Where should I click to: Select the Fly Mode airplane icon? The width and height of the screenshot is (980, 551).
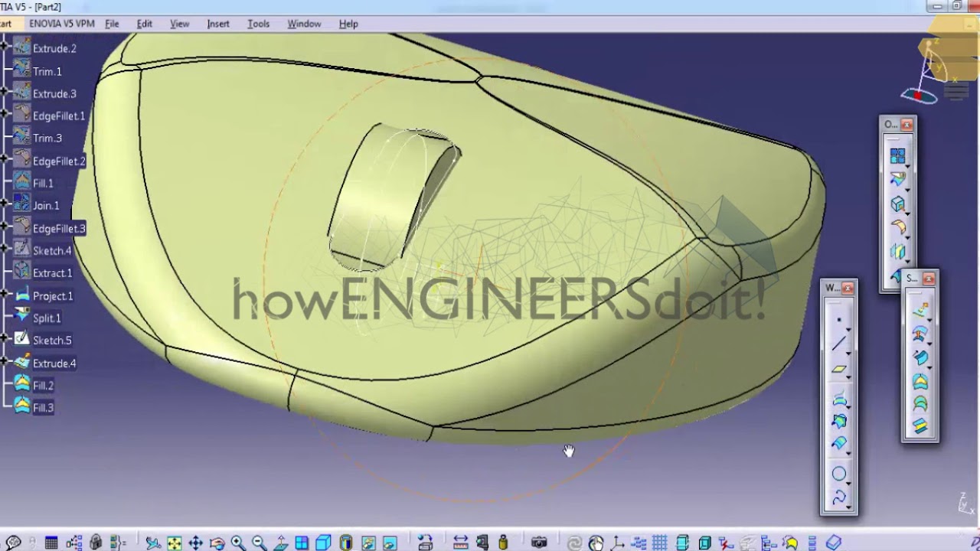[x=153, y=543]
